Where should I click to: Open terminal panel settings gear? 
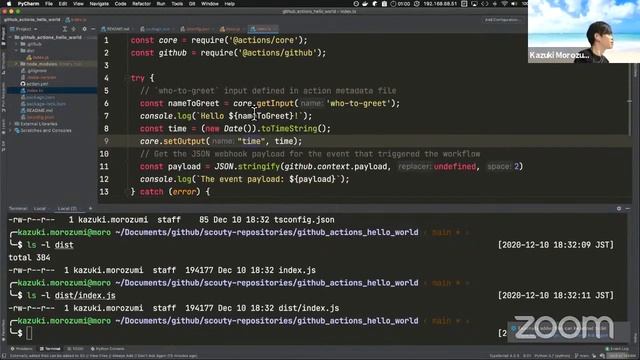[x=619, y=209]
